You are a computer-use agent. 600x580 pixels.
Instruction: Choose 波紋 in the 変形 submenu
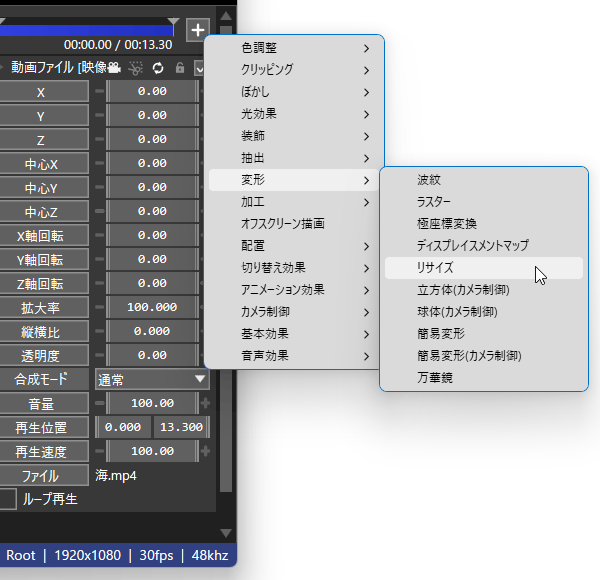[484, 180]
